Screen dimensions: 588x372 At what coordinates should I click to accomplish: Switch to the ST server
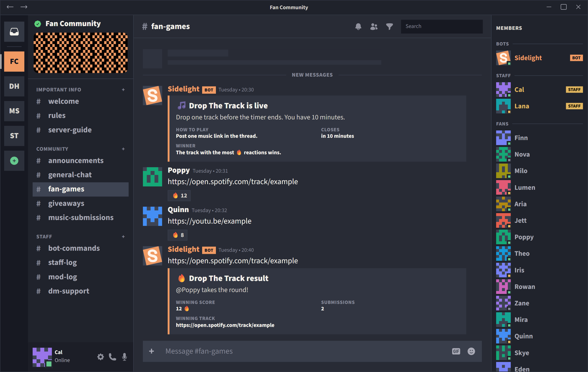point(14,136)
